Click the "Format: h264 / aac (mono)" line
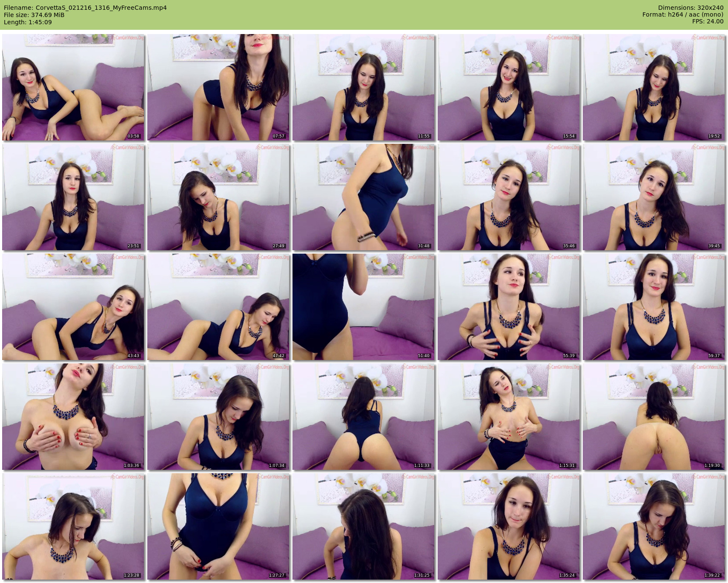728x583 pixels. click(x=683, y=14)
